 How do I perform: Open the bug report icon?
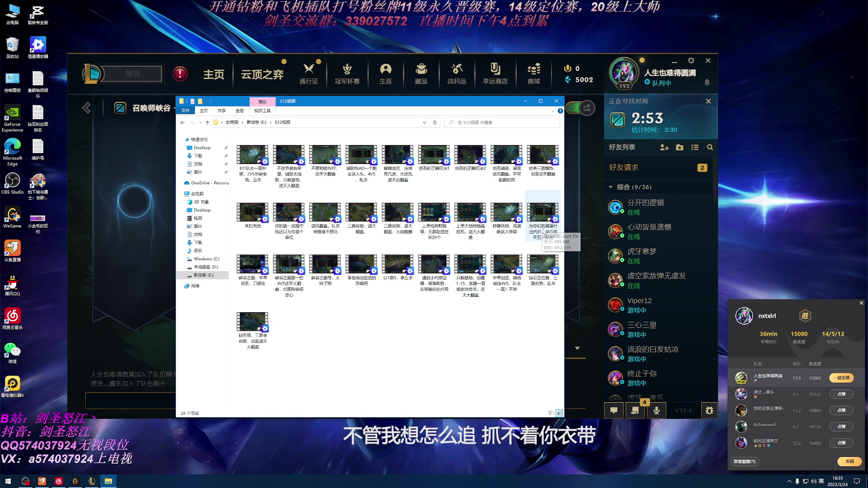click(709, 410)
